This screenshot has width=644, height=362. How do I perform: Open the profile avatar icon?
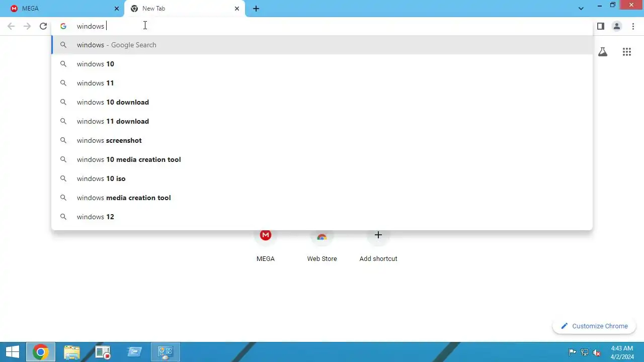pyautogui.click(x=617, y=26)
